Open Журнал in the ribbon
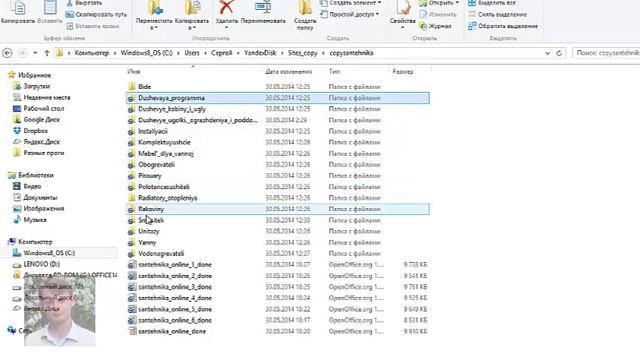 [x=436, y=26]
